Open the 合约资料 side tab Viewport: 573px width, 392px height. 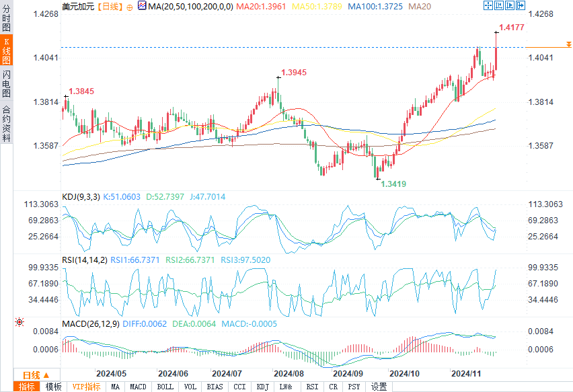pyautogui.click(x=6, y=123)
